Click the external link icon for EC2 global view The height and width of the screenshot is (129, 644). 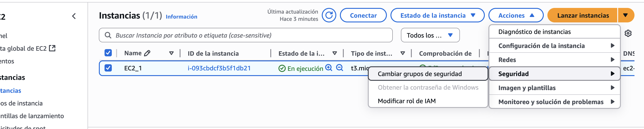click(x=52, y=48)
